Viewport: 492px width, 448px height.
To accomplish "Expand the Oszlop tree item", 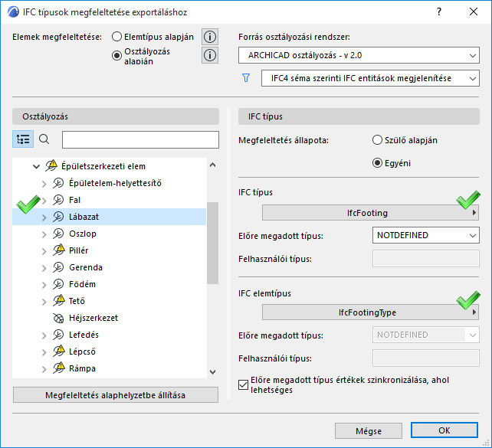I will tap(44, 234).
